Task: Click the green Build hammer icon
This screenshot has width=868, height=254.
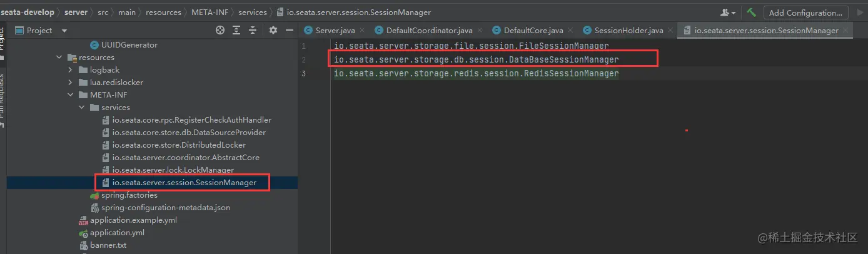Action: click(x=751, y=12)
